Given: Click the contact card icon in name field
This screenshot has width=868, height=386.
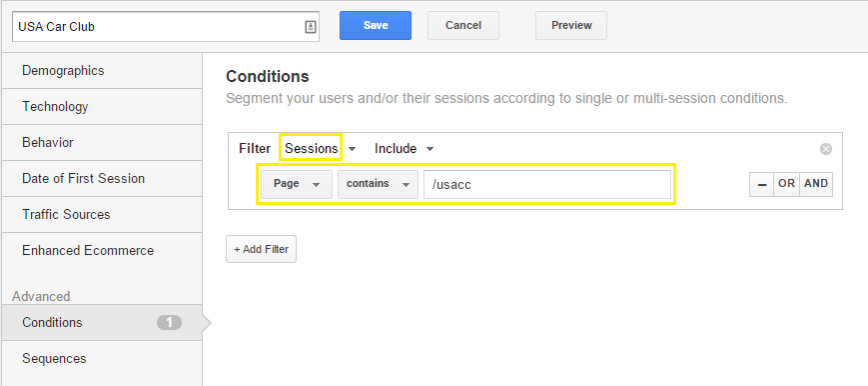Looking at the screenshot, I should click(x=311, y=27).
